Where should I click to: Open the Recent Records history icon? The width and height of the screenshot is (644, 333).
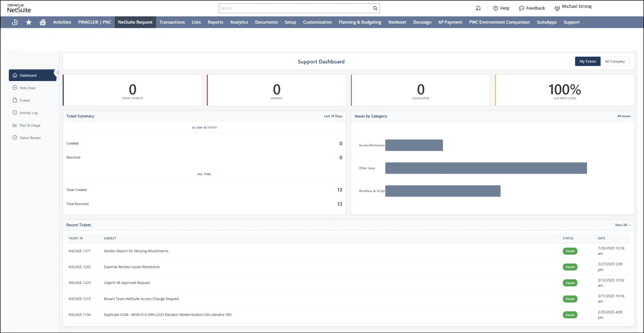[x=14, y=22]
